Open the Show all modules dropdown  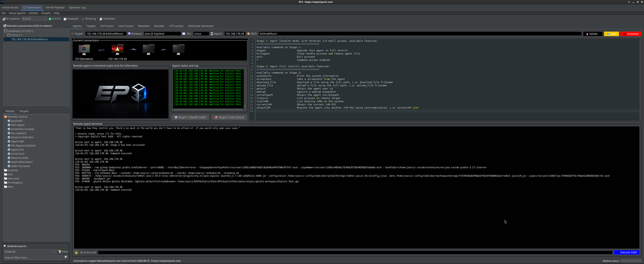[x=30, y=251]
